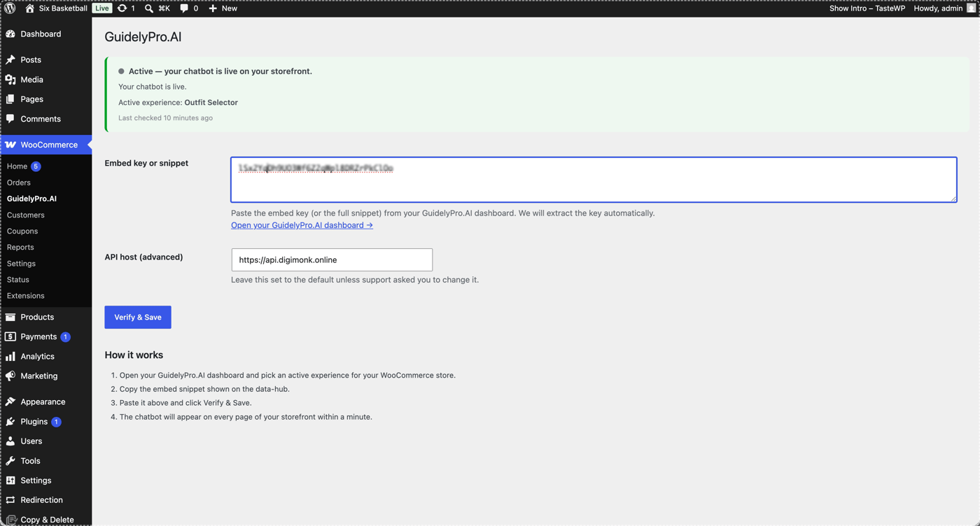
Task: Click the Home count badge showing 5
Action: click(36, 166)
